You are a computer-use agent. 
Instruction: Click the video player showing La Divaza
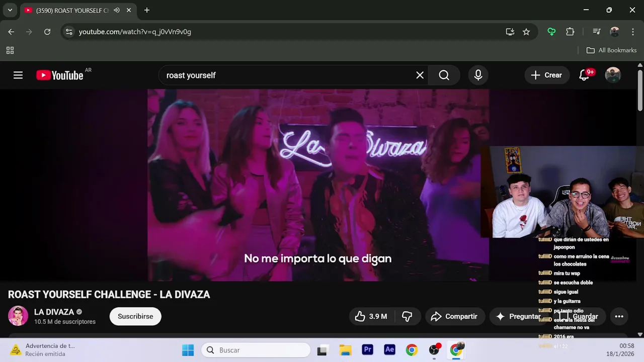(x=318, y=185)
